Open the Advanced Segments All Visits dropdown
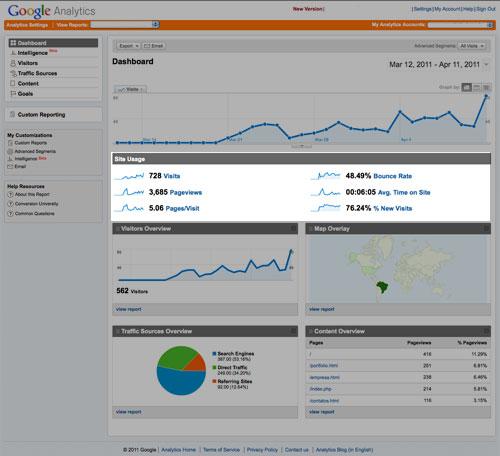 click(x=472, y=46)
